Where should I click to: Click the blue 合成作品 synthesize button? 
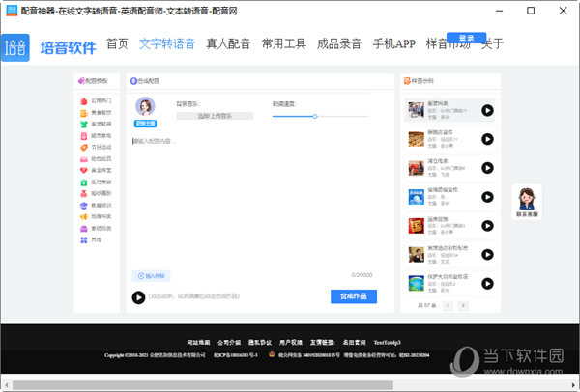[x=354, y=296]
